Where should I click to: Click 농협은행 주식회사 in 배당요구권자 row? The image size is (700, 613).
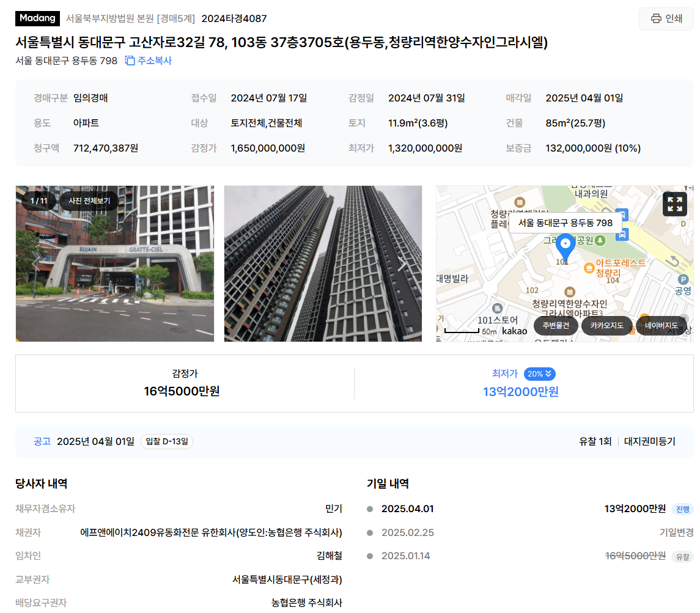tap(307, 603)
